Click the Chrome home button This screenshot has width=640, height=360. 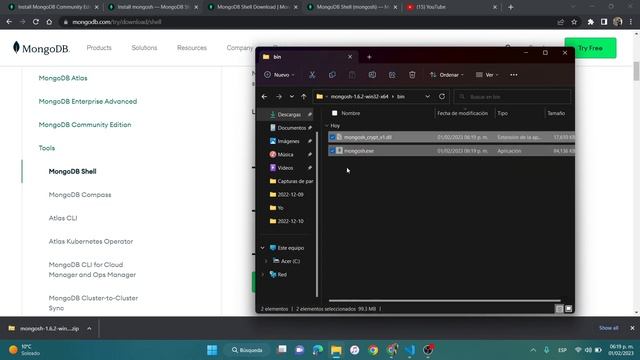[49, 22]
